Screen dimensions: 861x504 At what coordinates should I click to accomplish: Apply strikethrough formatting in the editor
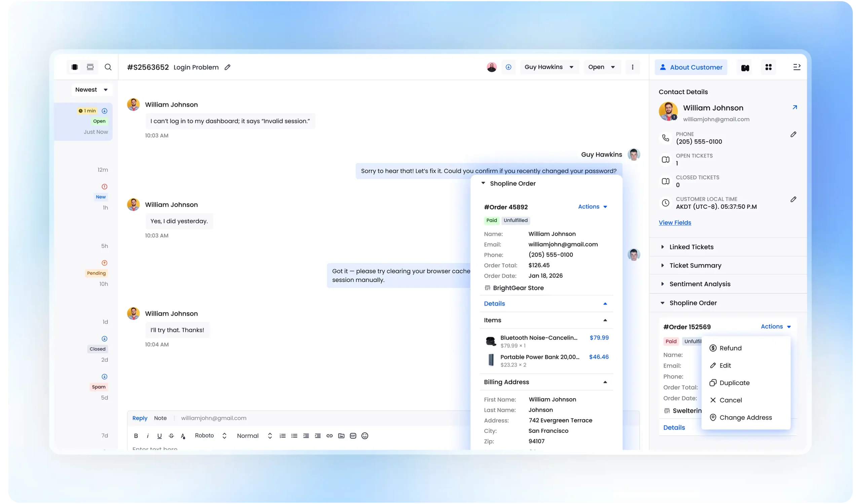click(171, 436)
